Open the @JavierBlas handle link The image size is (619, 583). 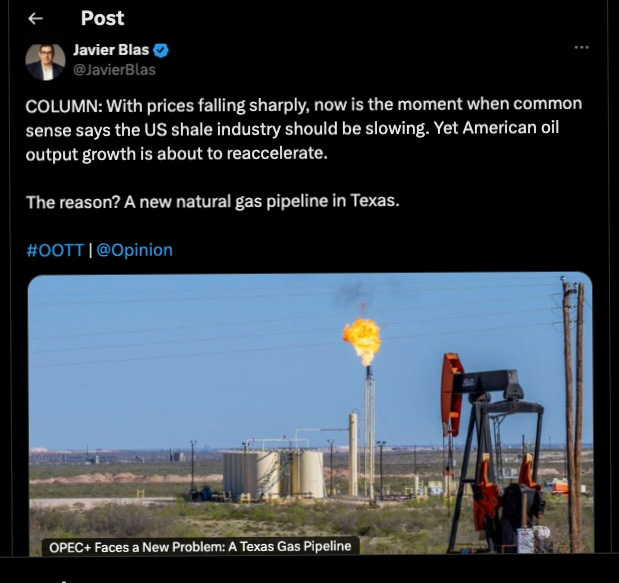point(114,70)
